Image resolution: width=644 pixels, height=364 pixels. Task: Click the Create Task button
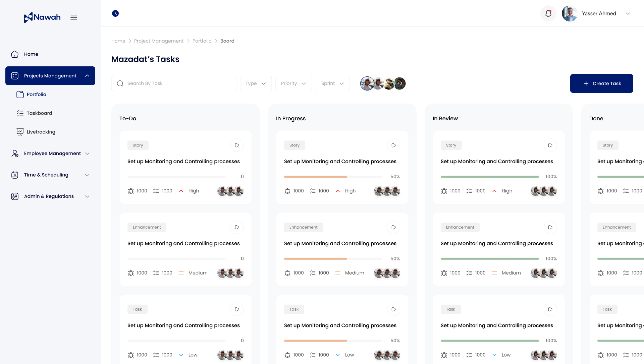pyautogui.click(x=601, y=83)
